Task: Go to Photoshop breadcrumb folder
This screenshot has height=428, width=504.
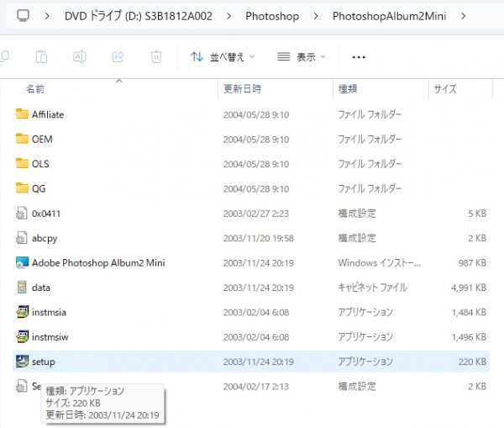Action: (x=272, y=16)
